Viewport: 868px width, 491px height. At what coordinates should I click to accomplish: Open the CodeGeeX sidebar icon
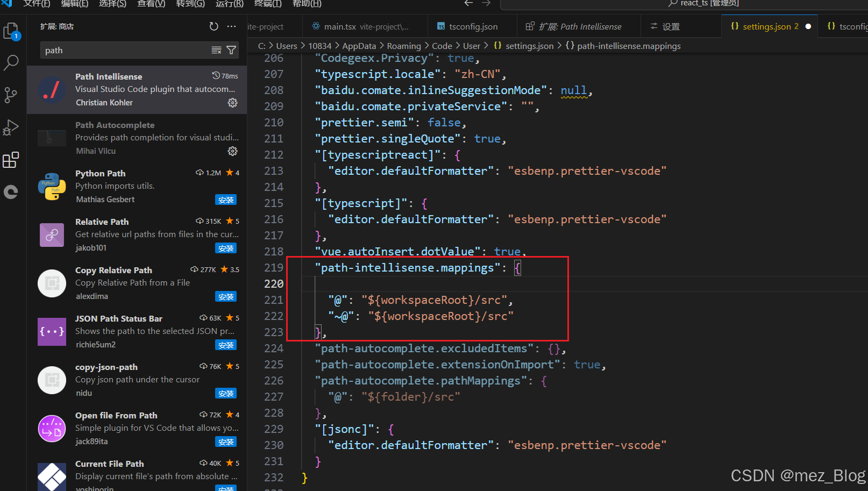tap(11, 192)
